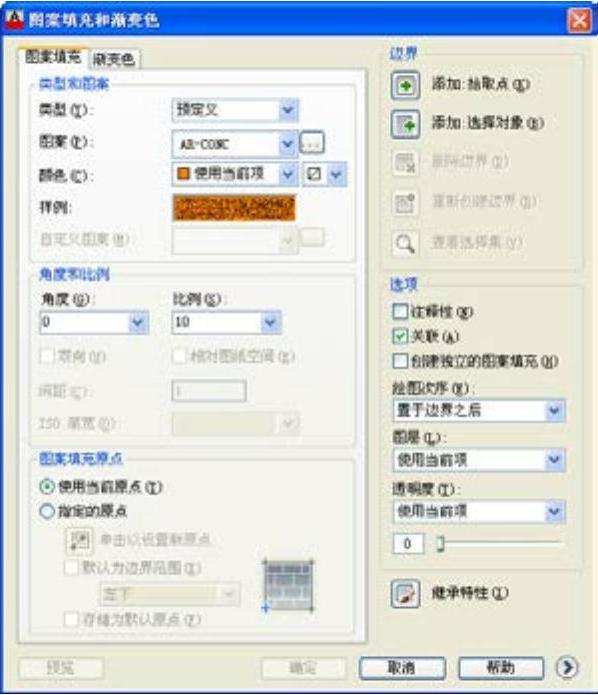Enable the Annotative (注释性) checkbox
Image resolution: width=598 pixels, height=695 pixels.
click(400, 312)
